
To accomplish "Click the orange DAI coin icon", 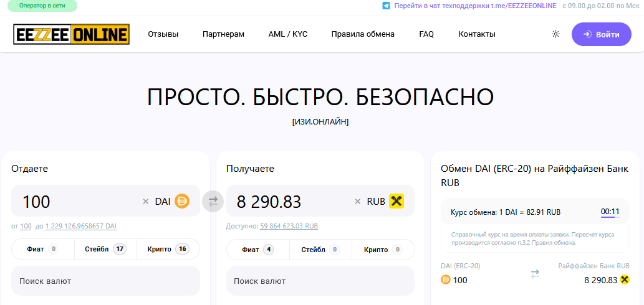I will [x=182, y=201].
